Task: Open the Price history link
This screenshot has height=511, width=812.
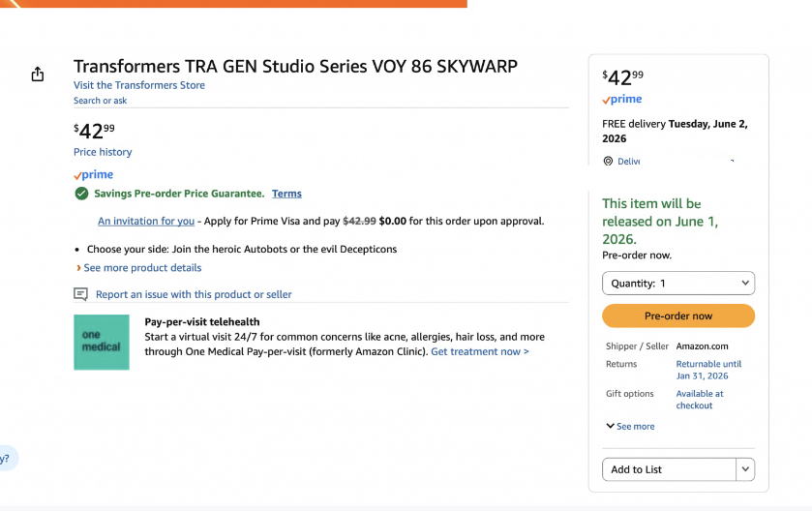Action: tap(103, 152)
